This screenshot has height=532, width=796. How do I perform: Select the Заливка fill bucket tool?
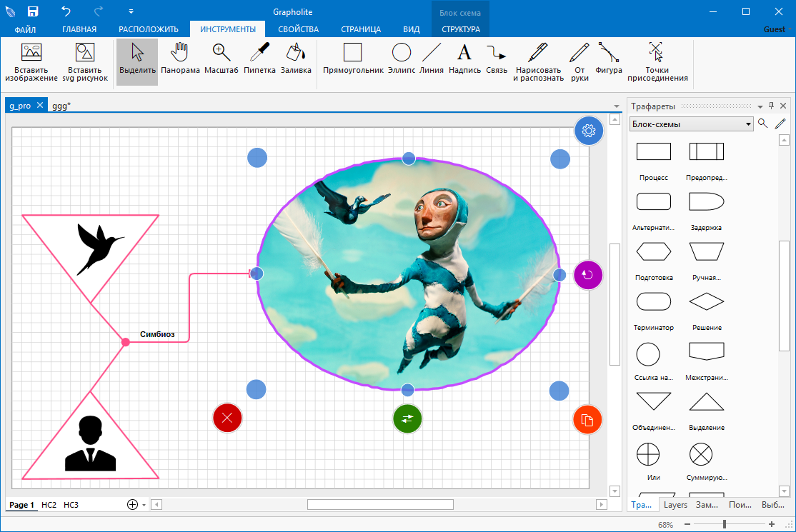[296, 59]
